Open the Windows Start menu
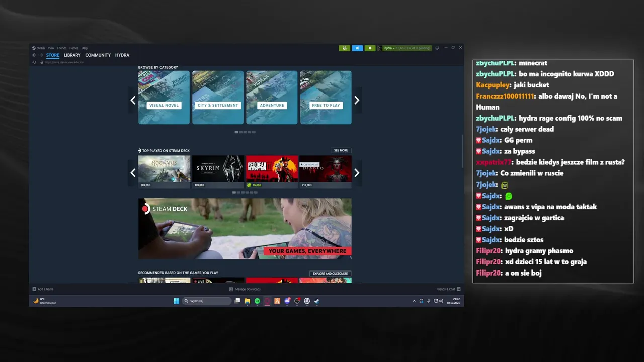 (x=176, y=301)
